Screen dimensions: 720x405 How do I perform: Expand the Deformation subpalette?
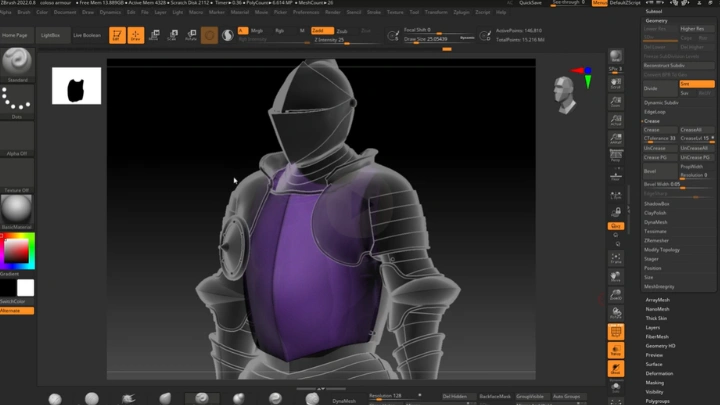coord(659,373)
